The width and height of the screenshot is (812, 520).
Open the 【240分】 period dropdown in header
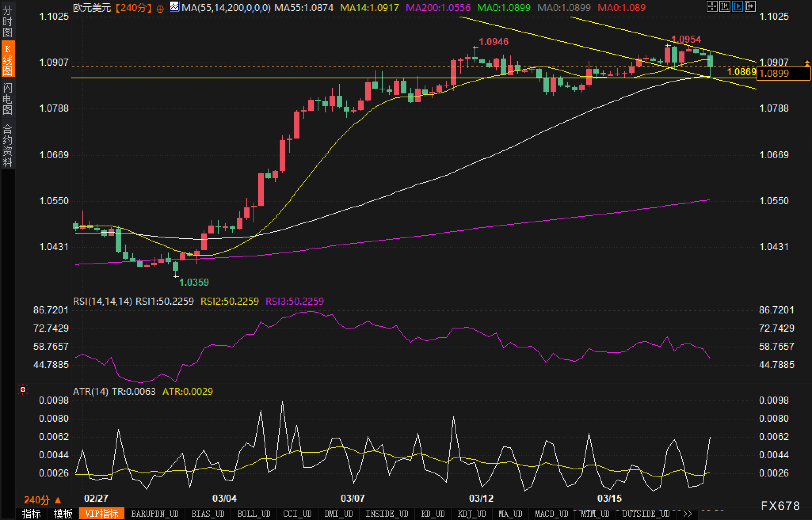click(133, 8)
